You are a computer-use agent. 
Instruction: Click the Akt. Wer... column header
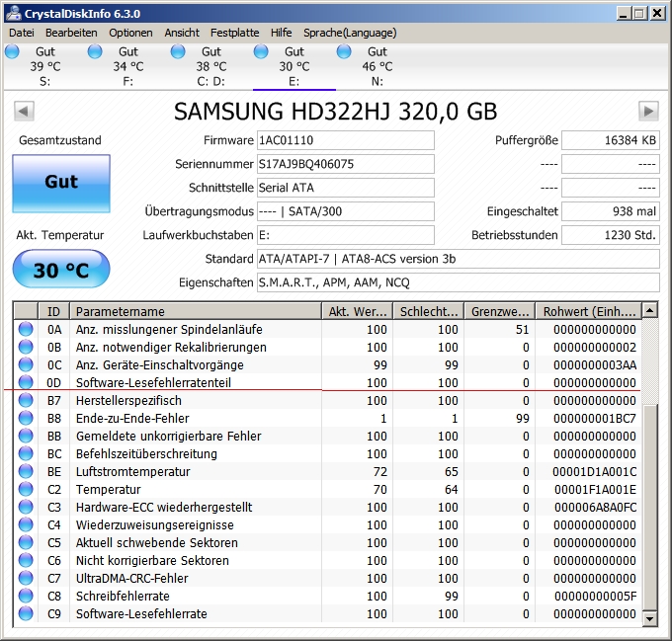pyautogui.click(x=358, y=311)
